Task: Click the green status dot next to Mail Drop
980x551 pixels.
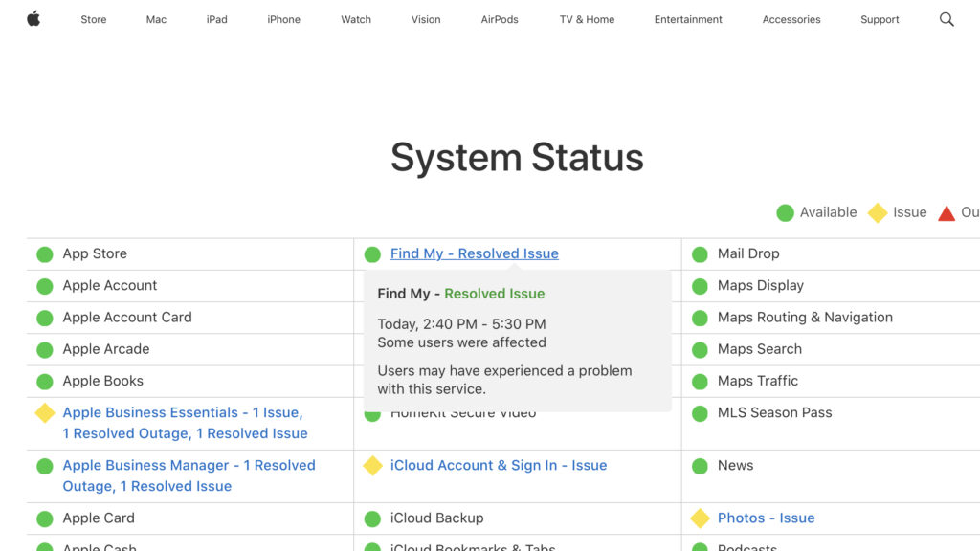Action: coord(698,253)
